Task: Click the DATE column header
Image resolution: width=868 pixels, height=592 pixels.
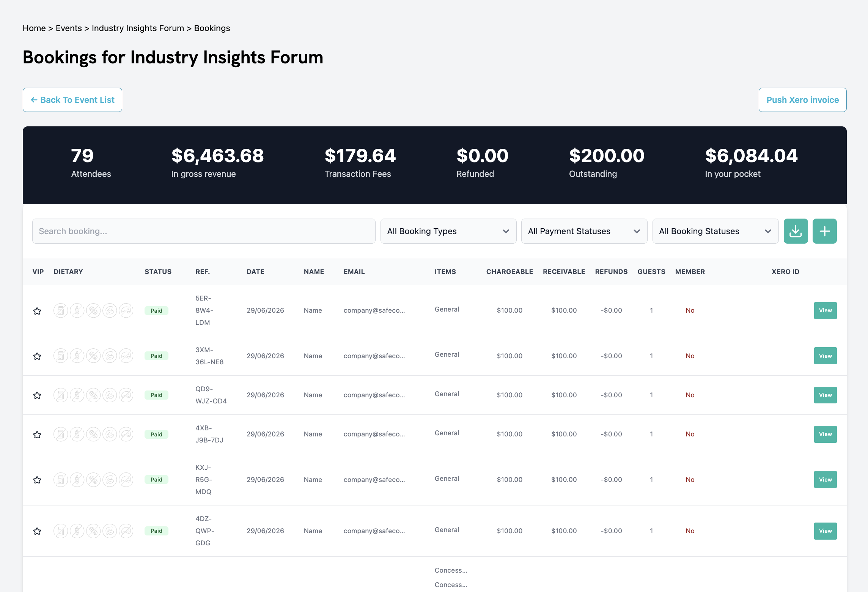Action: 255,272
